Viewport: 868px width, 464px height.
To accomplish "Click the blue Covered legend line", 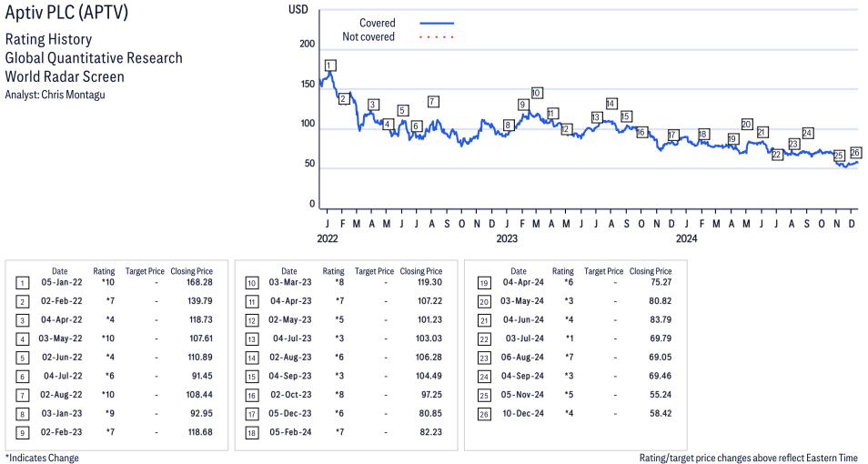I will 437,23.
